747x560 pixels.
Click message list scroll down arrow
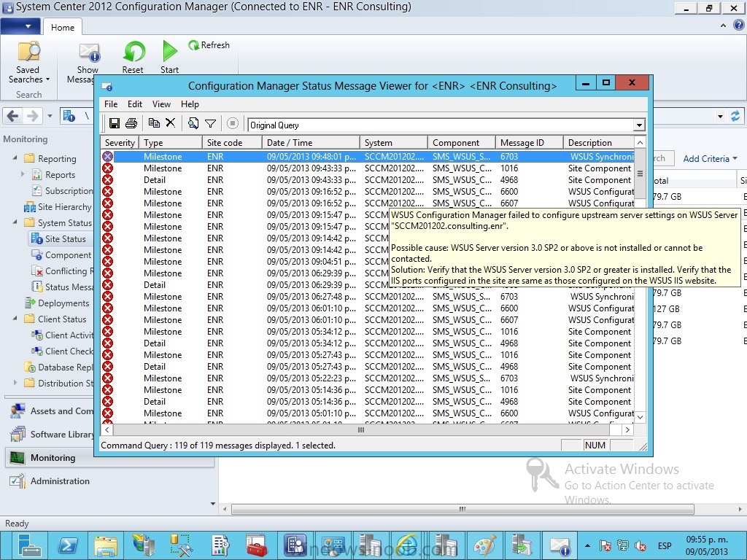tap(640, 416)
